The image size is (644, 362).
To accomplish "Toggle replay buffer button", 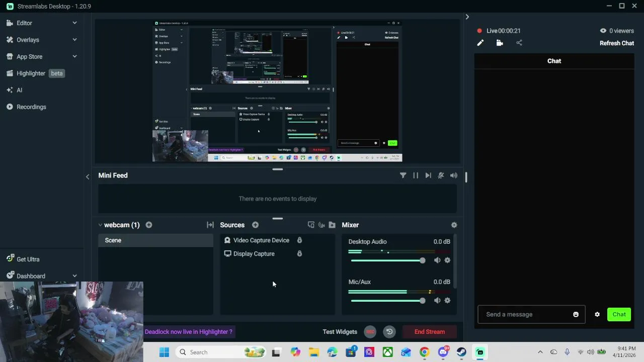I will point(389,332).
